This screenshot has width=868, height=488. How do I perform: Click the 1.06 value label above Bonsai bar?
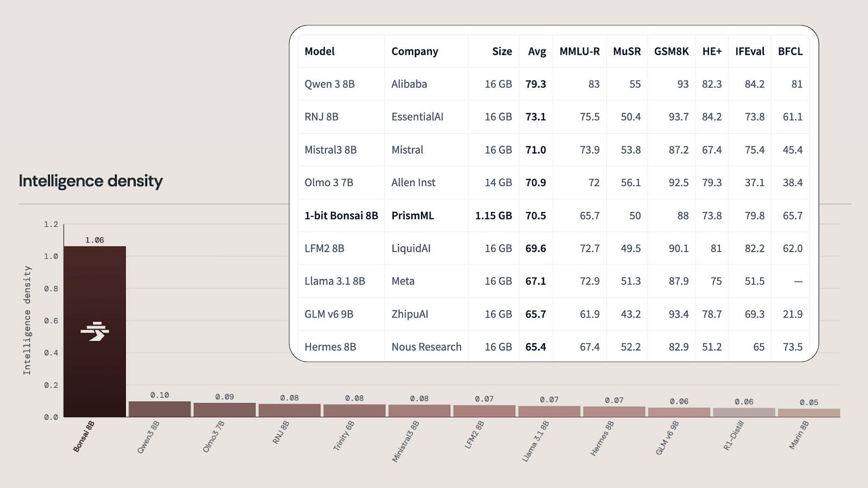coord(94,240)
